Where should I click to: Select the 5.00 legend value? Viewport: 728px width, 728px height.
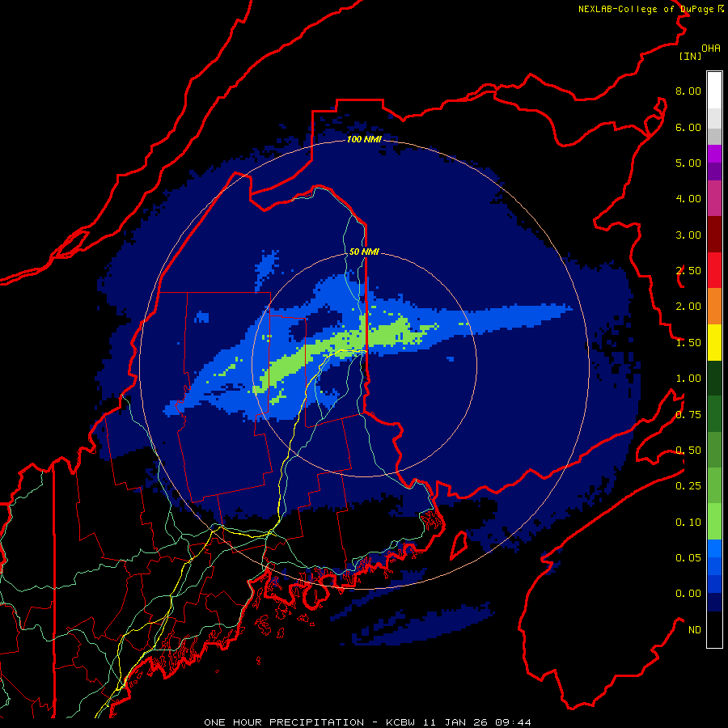(688, 163)
